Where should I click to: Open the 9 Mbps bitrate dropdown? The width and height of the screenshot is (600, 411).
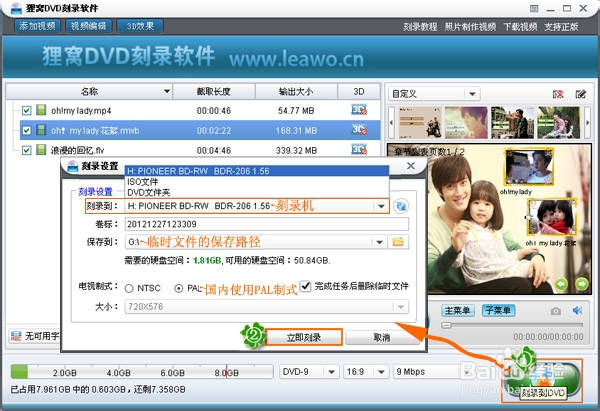coord(466,372)
